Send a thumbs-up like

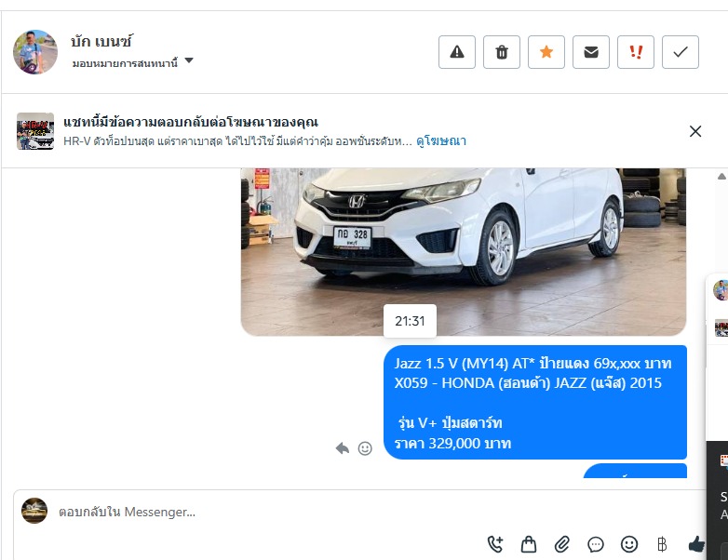tap(696, 544)
